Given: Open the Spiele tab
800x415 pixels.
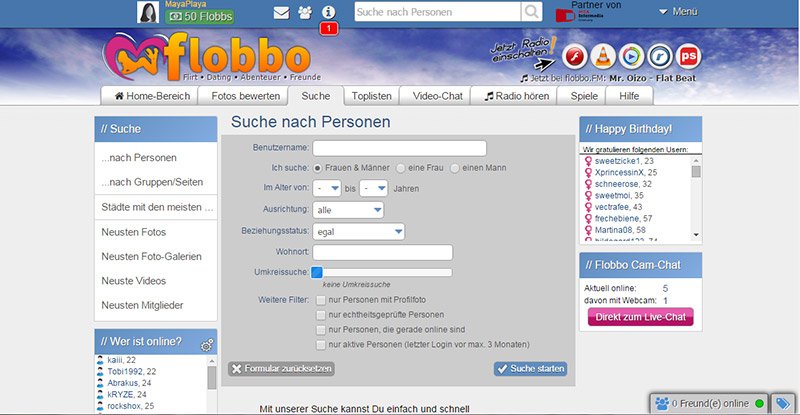Looking at the screenshot, I should tap(584, 96).
